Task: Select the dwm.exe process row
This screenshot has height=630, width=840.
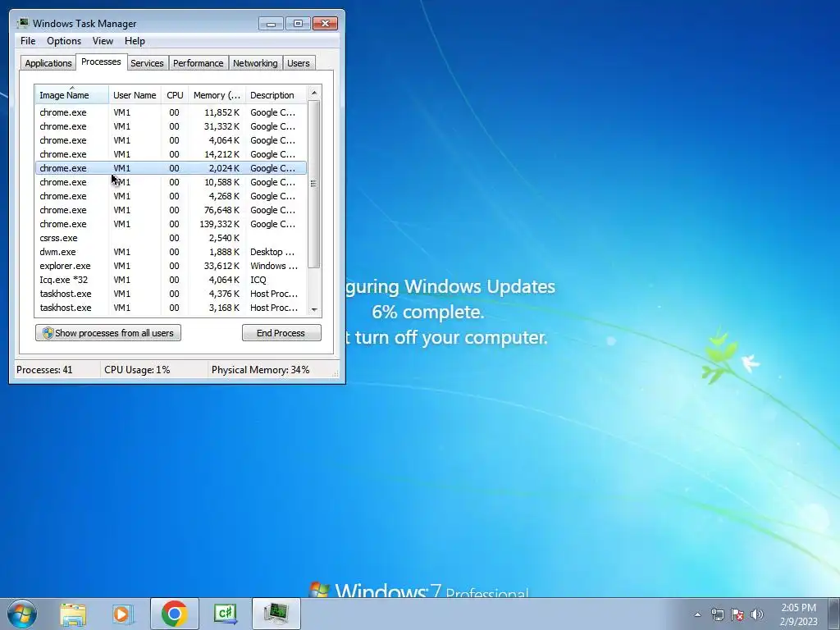Action: click(x=171, y=252)
